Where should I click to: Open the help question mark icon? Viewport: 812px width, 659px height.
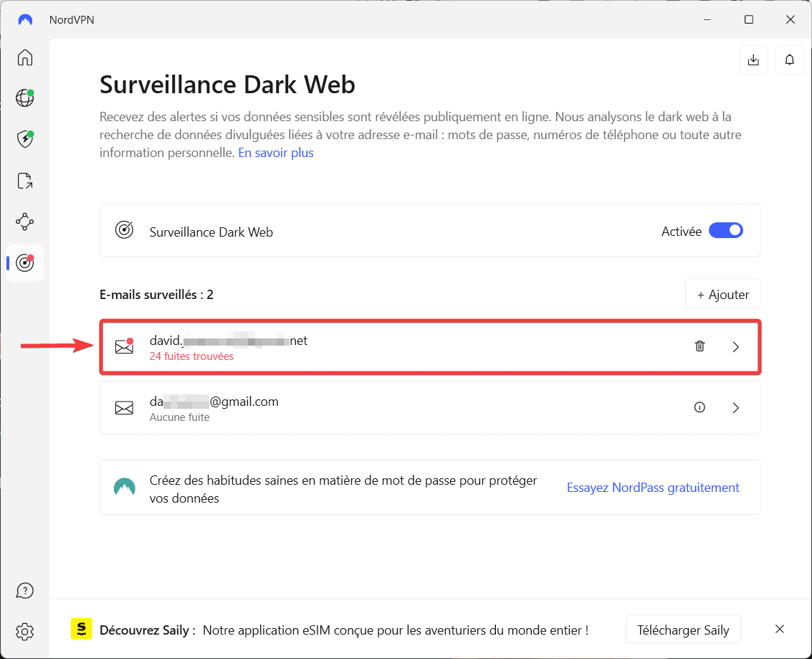click(x=25, y=590)
